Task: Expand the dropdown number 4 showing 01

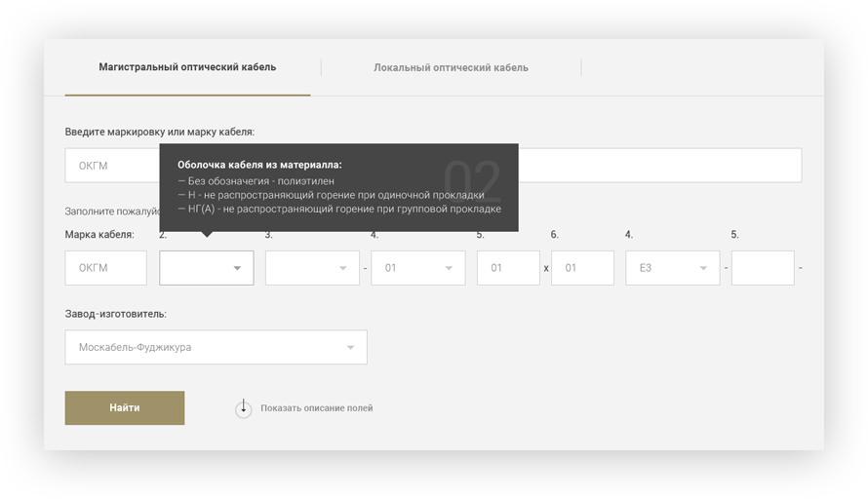Action: click(x=417, y=268)
